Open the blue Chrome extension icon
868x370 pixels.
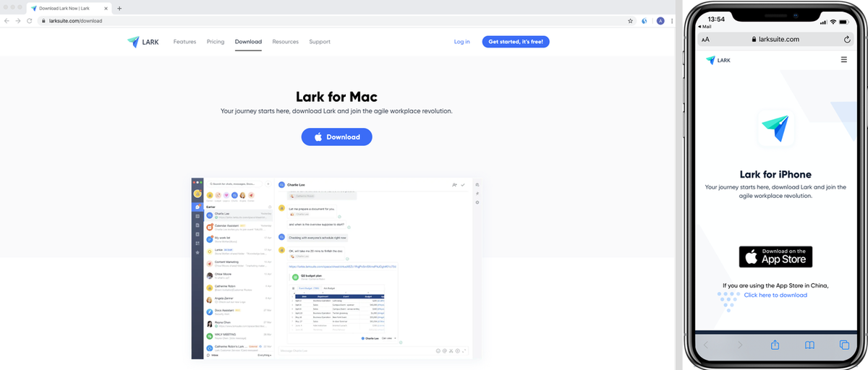coord(645,21)
